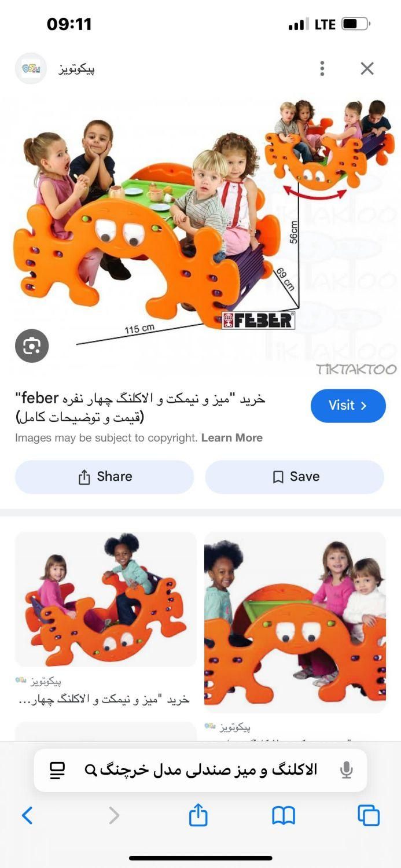Click the blue Visit button

click(x=348, y=406)
